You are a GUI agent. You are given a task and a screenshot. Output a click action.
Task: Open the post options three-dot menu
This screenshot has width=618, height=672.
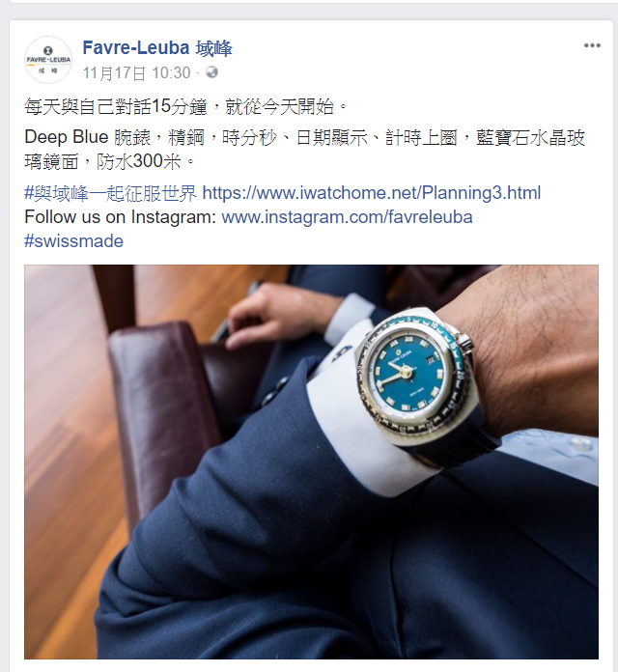(x=592, y=45)
